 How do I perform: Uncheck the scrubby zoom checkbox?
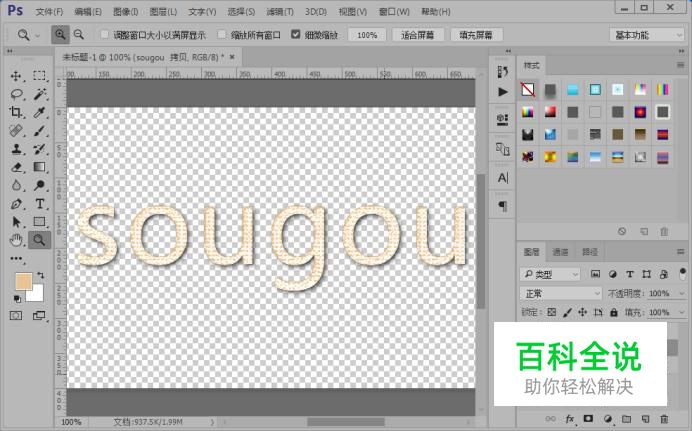point(296,34)
